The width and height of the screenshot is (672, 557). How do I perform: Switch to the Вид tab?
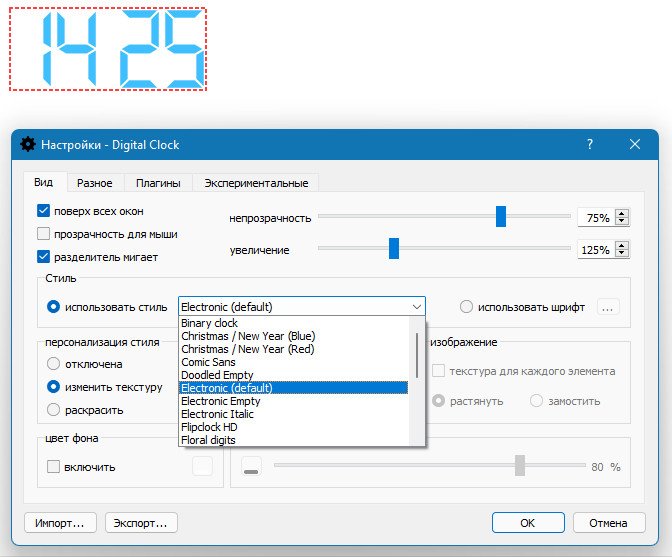coord(44,182)
